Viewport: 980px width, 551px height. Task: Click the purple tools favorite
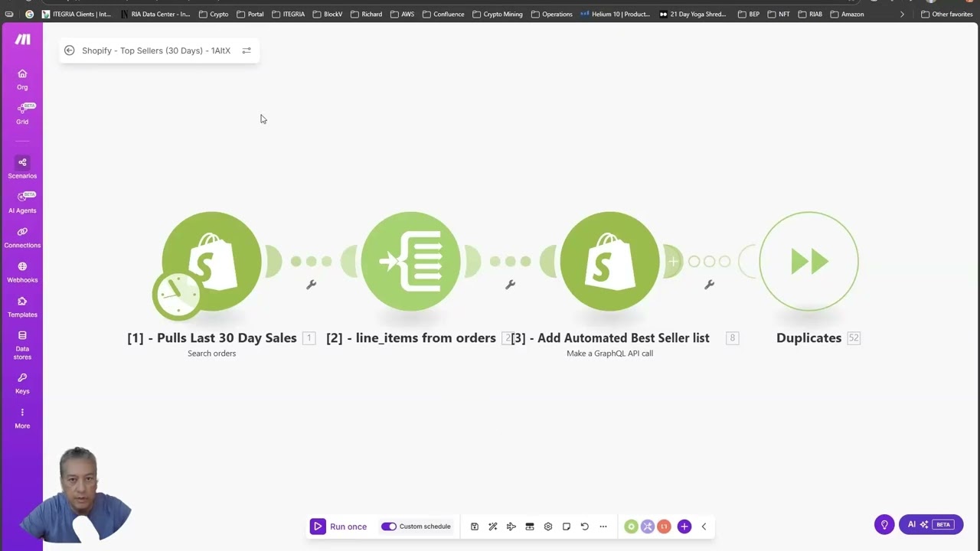point(648,527)
